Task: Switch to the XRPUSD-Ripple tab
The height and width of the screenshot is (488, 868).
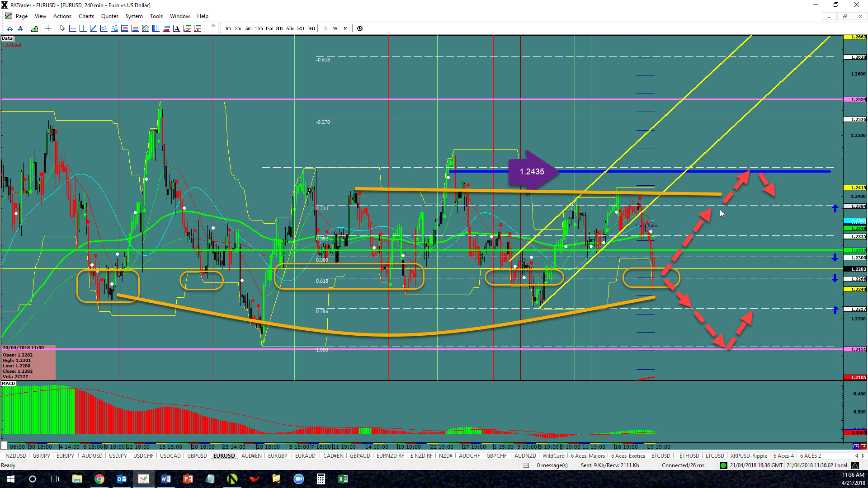Action: point(749,456)
